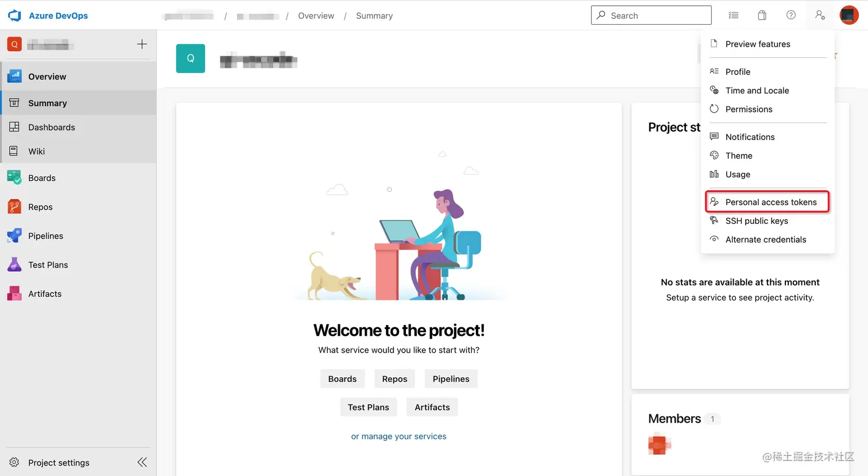The width and height of the screenshot is (868, 476).
Task: Toggle the user settings menu icon
Action: (x=820, y=16)
